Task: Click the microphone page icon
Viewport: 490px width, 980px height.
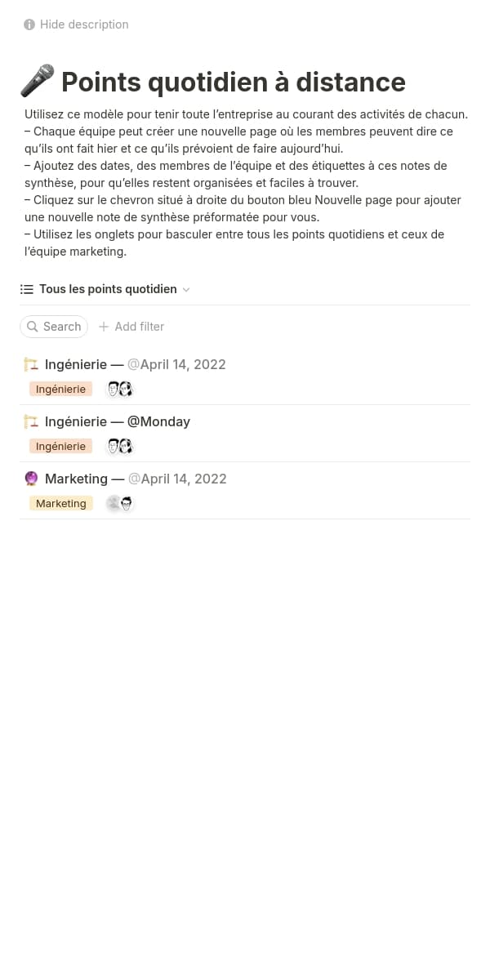Action: pos(37,81)
